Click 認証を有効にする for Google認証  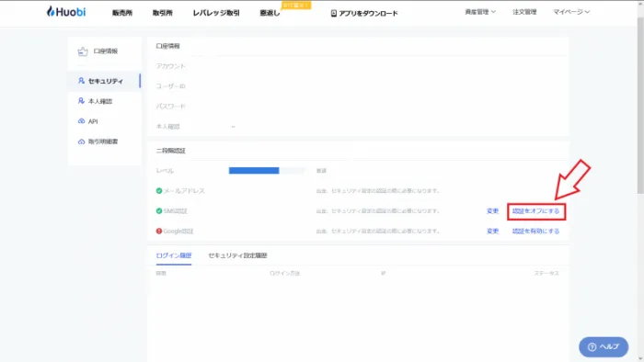click(536, 231)
